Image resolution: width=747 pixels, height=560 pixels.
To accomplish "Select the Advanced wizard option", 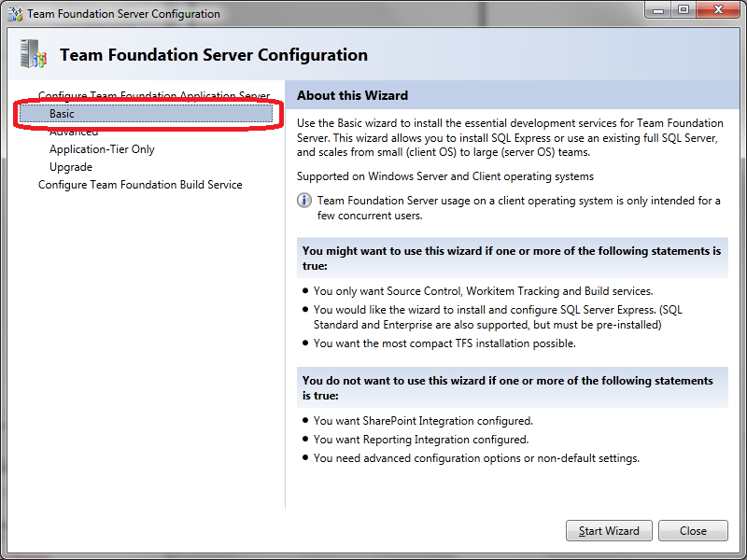I will 74,132.
